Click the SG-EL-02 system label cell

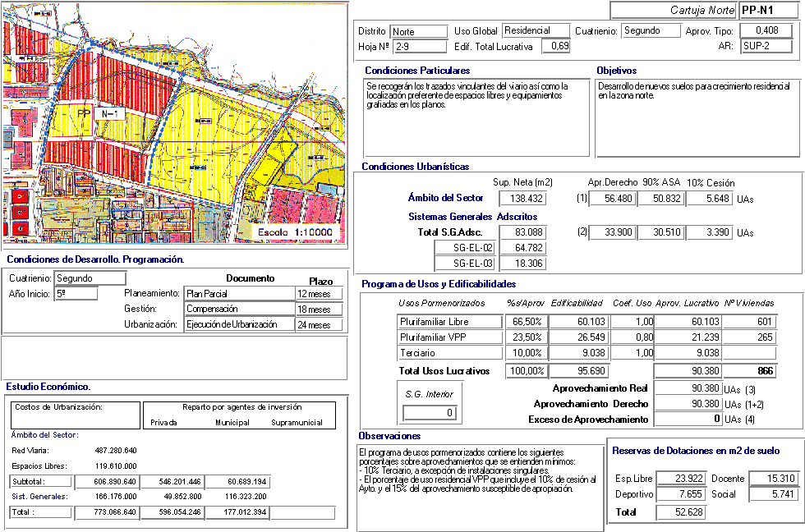point(476,248)
